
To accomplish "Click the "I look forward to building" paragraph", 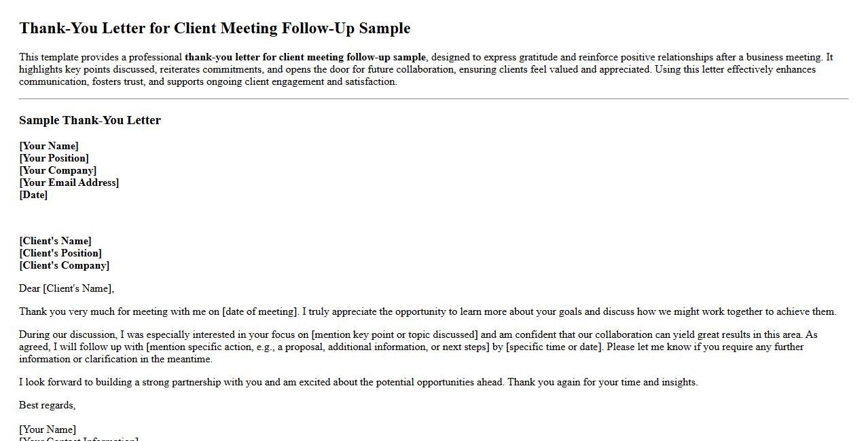I will point(358,383).
